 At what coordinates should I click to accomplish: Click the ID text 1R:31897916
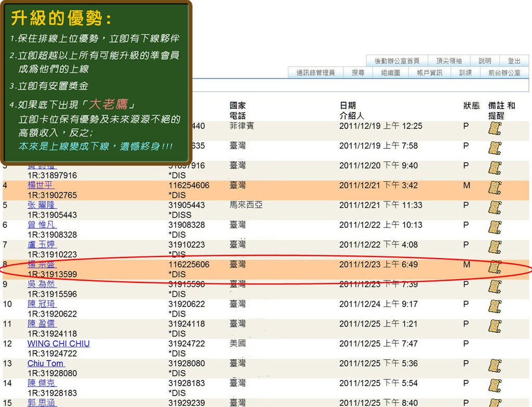click(x=52, y=175)
